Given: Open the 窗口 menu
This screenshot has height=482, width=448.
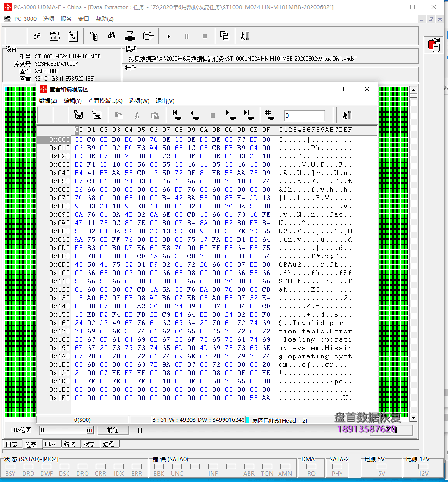Looking at the screenshot, I should (x=84, y=19).
